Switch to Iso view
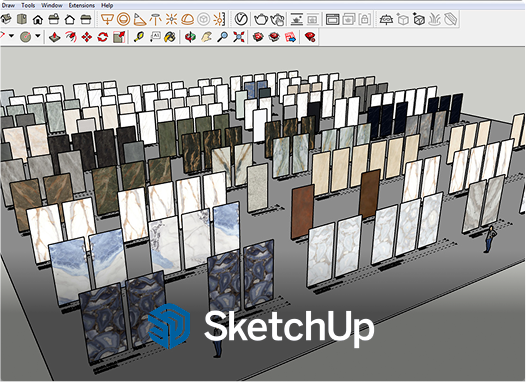The height and width of the screenshot is (382, 526). [x=6, y=19]
